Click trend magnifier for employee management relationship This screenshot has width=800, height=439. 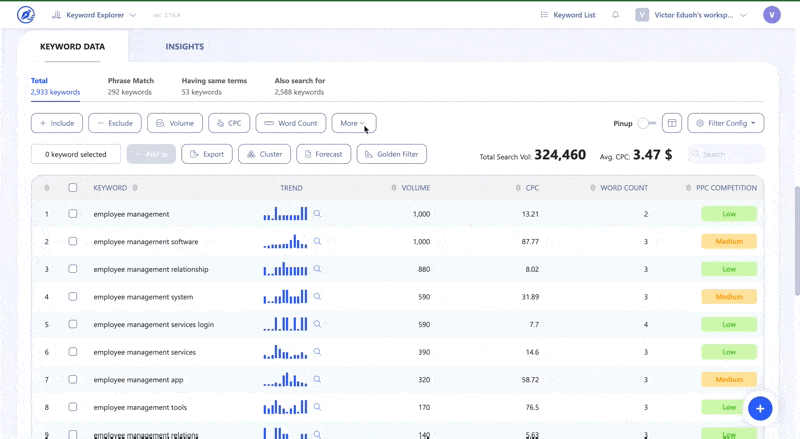317,269
